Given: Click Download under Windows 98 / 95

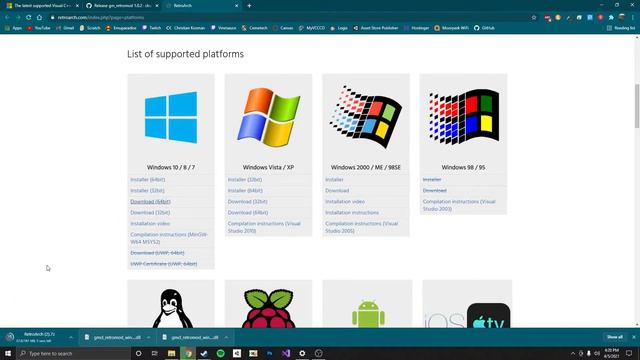Looking at the screenshot, I should (435, 191).
